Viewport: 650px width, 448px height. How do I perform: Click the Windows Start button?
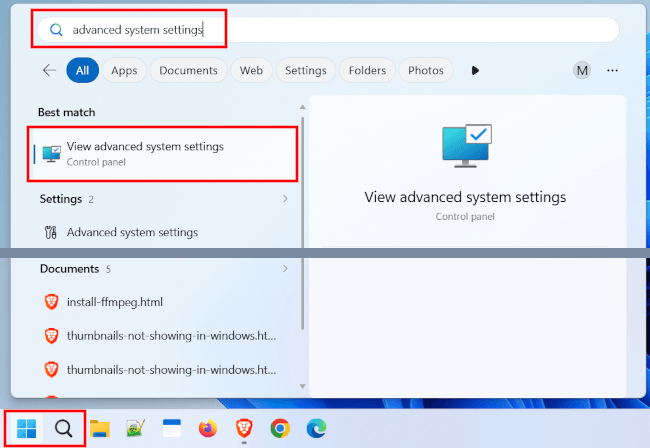27,429
